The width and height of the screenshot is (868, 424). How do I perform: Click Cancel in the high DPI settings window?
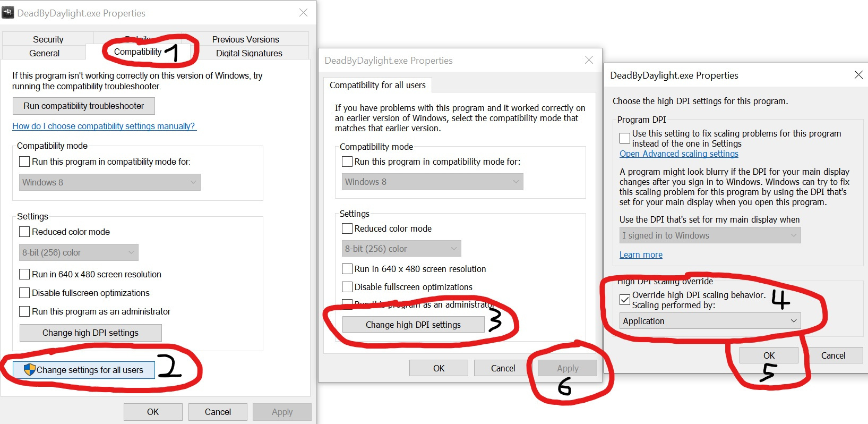(833, 355)
